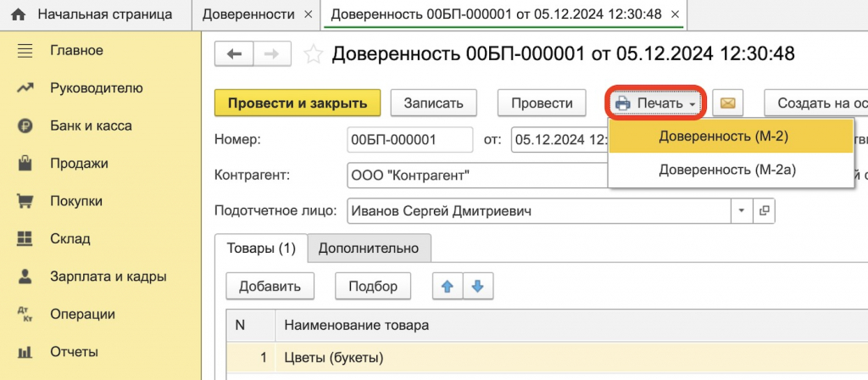Click the date field 05.12.2024
Viewport: 868px width, 380px height.
click(560, 140)
